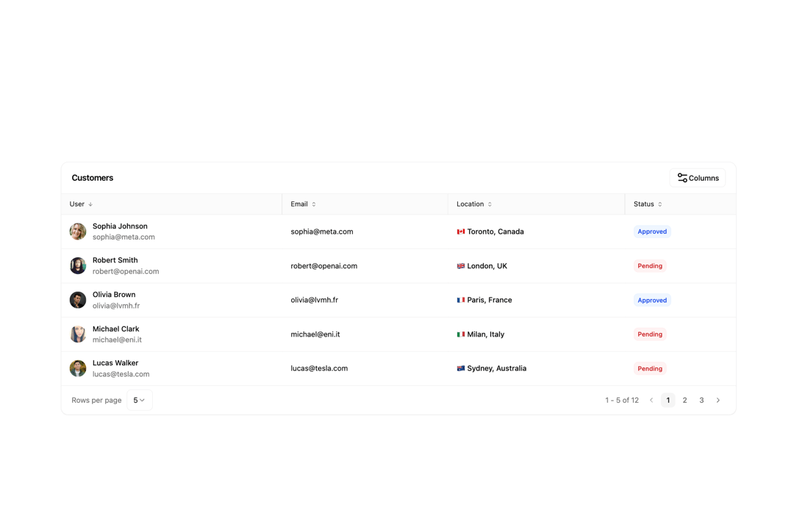Click michael@eni.it in the Email column
This screenshot has width=794, height=532.
(x=315, y=334)
